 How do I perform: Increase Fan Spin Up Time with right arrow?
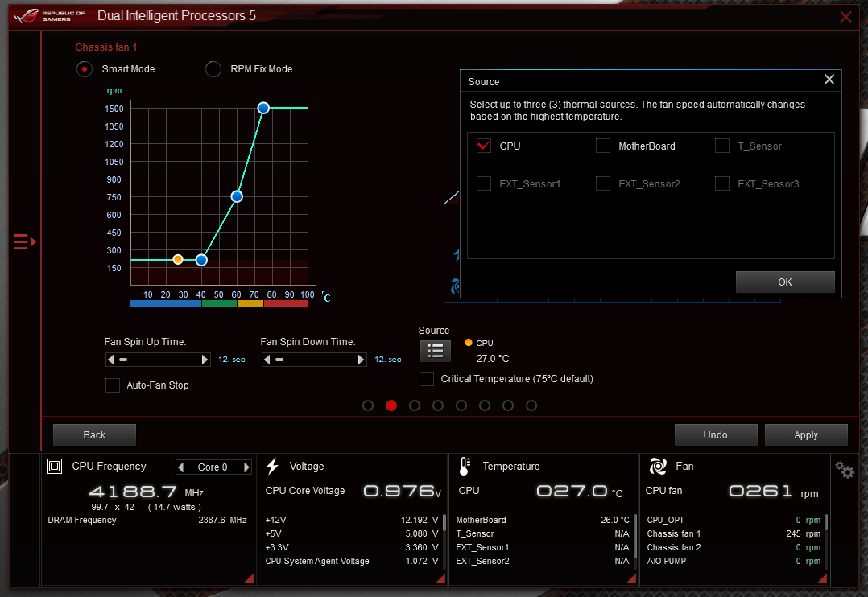click(x=205, y=360)
